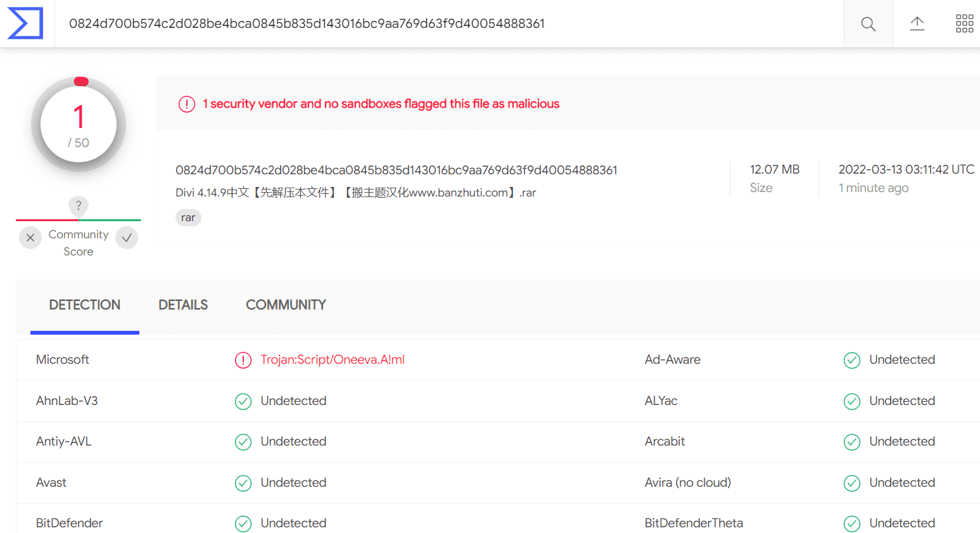This screenshot has width=980, height=533.
Task: Switch to the Detection tab
Action: (85, 305)
